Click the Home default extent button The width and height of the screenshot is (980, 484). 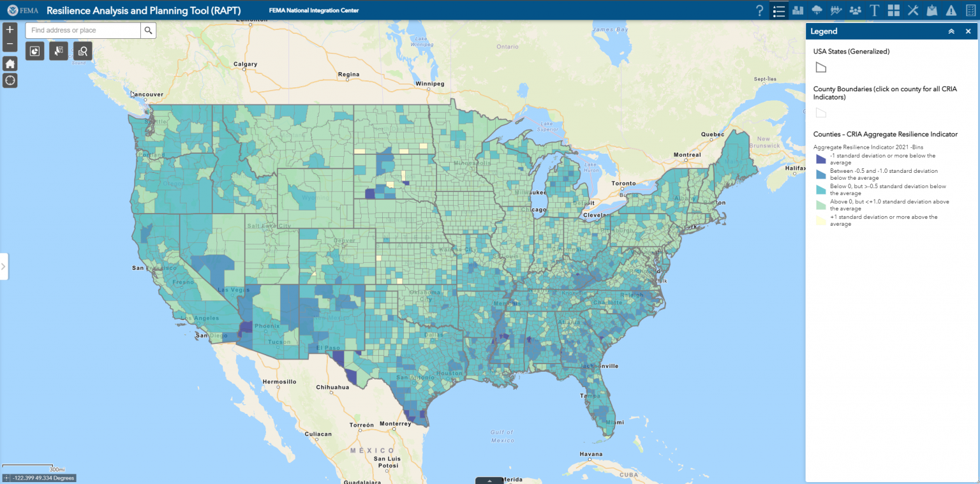point(10,63)
